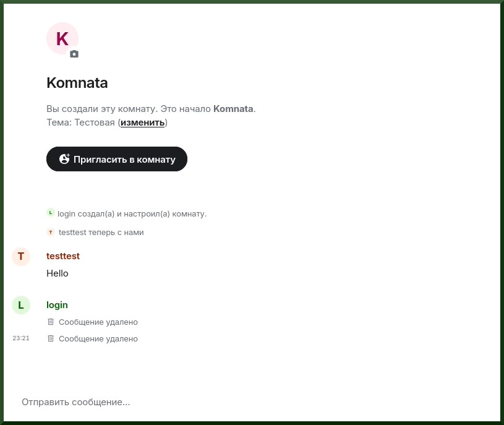Click the camera icon on room avatar
The height and width of the screenshot is (425, 504).
point(74,54)
